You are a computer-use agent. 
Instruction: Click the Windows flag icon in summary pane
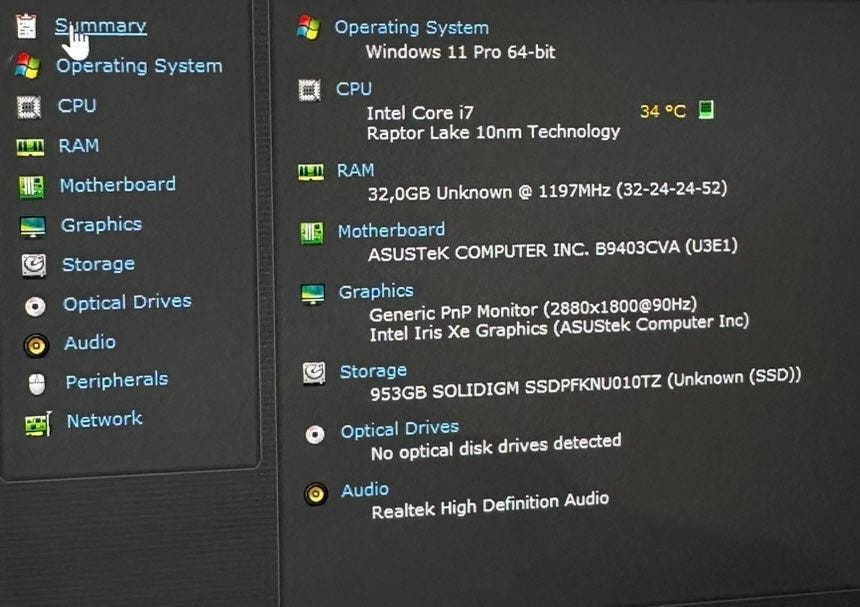308,27
